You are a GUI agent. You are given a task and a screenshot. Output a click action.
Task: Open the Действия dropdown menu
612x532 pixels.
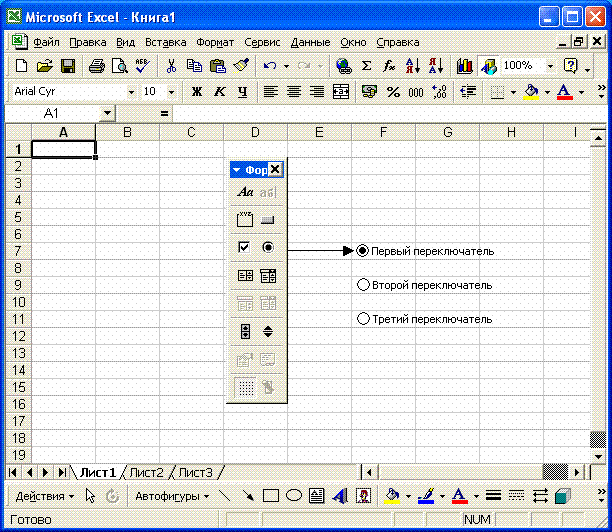(x=44, y=496)
